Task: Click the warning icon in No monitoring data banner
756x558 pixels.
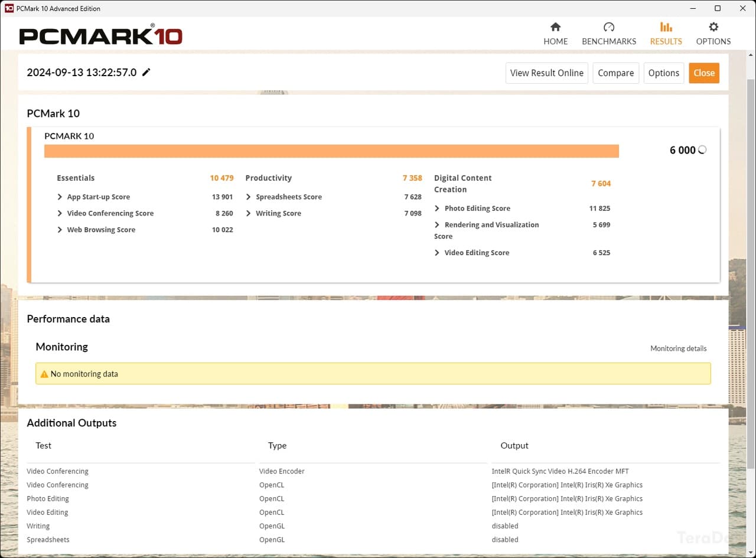Action: (44, 374)
